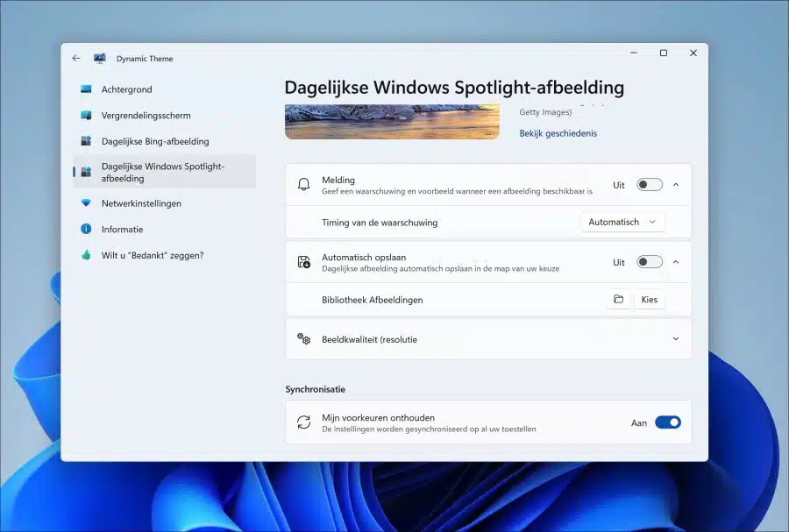Click the Beeldkwaliteit gears icon

point(304,339)
